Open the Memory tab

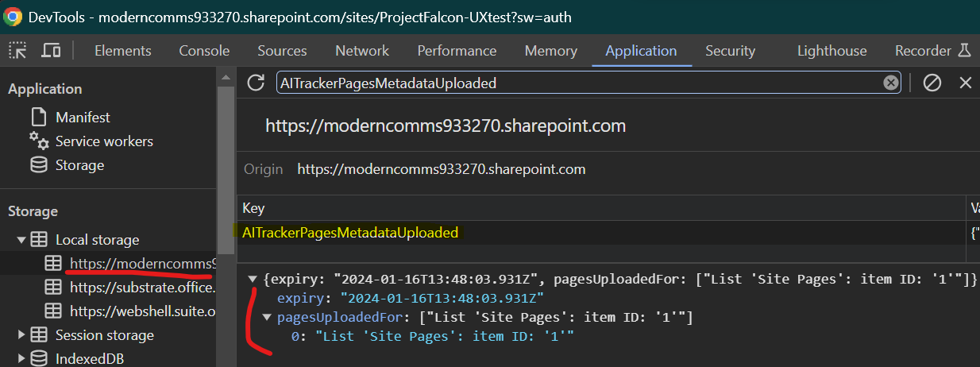[550, 51]
